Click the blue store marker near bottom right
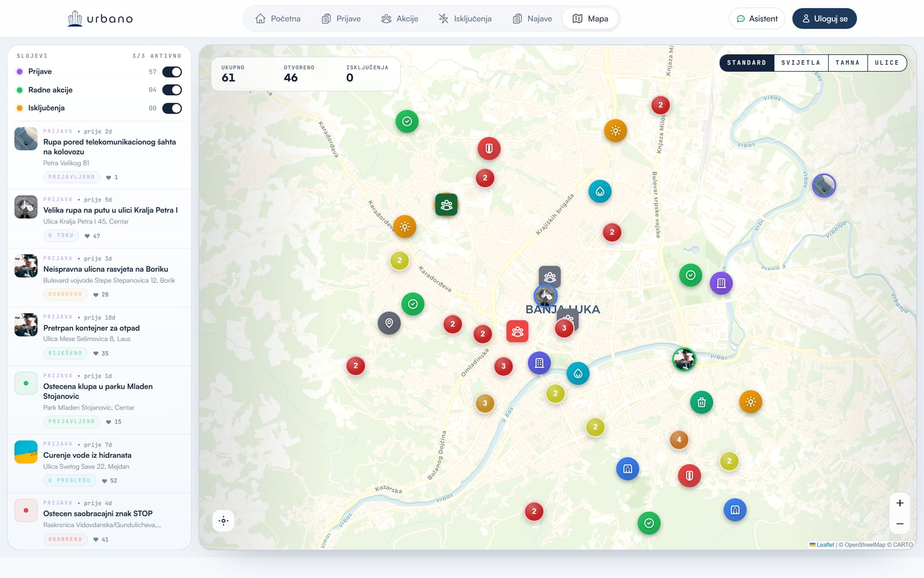Viewport: 924px width, 578px height. tap(735, 510)
